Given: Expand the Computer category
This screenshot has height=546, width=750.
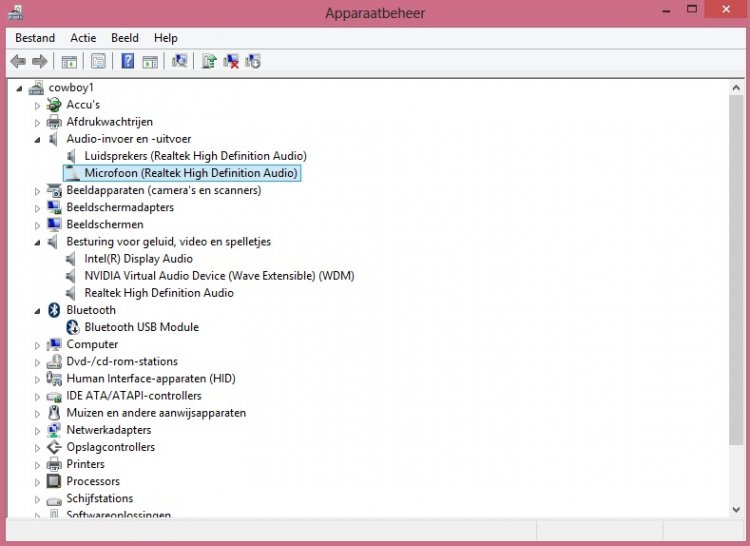Looking at the screenshot, I should [37, 345].
